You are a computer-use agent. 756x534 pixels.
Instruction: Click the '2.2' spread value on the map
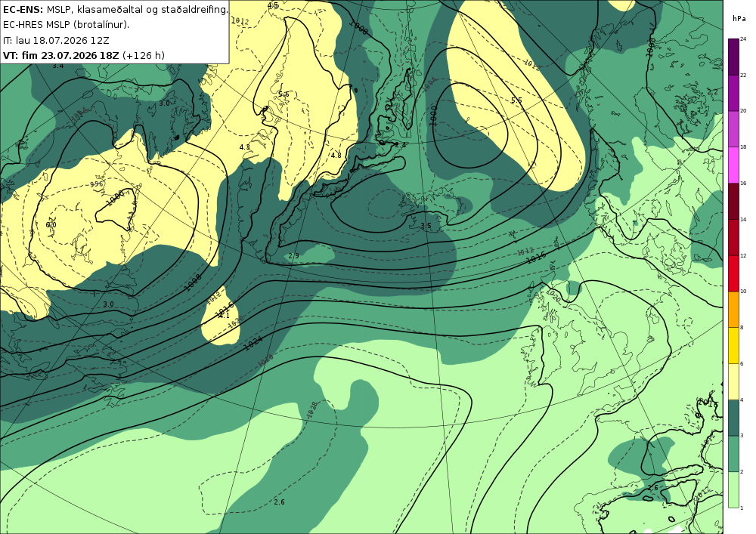coord(712,91)
